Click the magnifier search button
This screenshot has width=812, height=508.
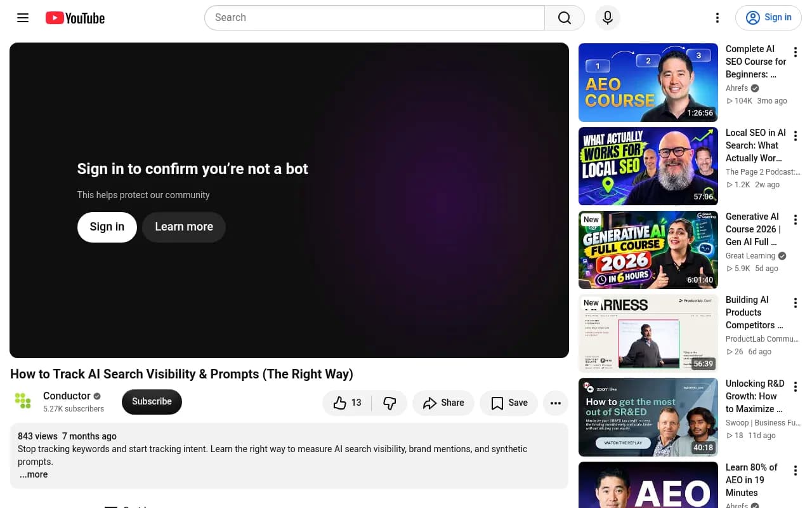click(x=565, y=18)
